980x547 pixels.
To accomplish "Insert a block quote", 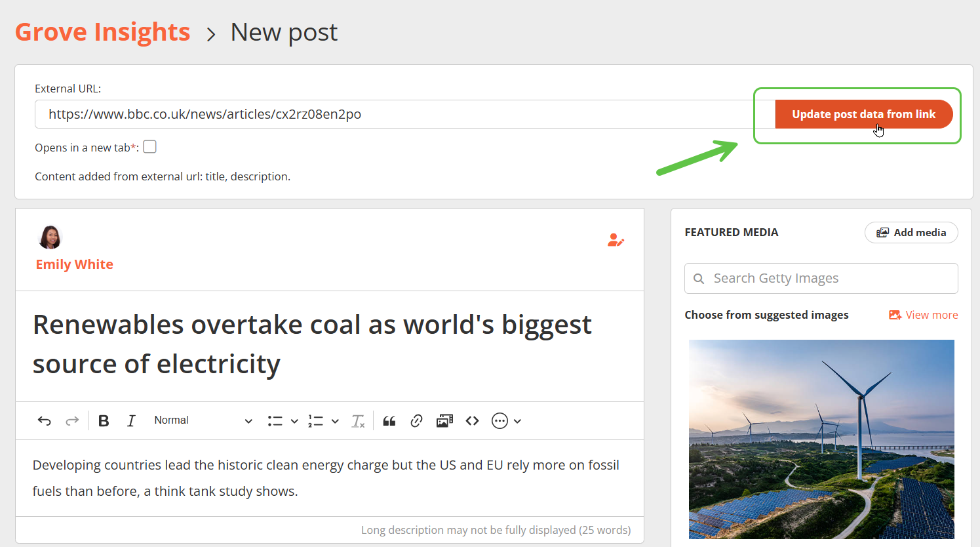I will (x=389, y=421).
